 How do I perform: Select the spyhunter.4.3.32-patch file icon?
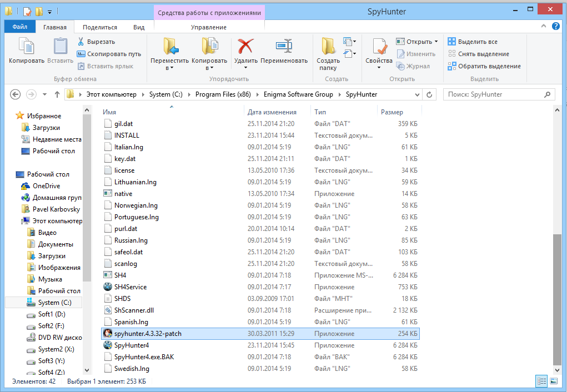[108, 333]
